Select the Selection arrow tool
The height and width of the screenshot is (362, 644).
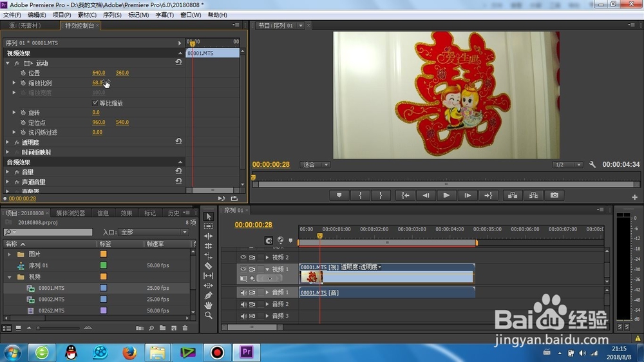pos(208,216)
